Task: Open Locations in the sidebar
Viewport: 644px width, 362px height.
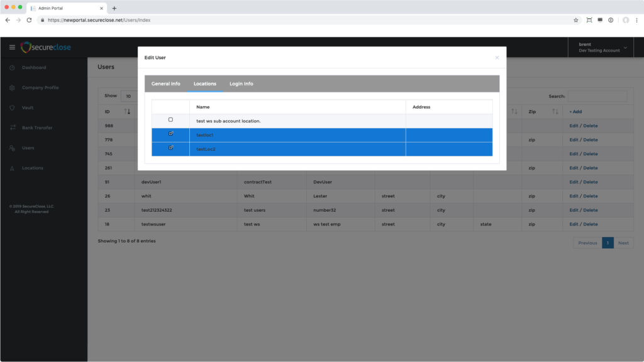Action: point(33,168)
